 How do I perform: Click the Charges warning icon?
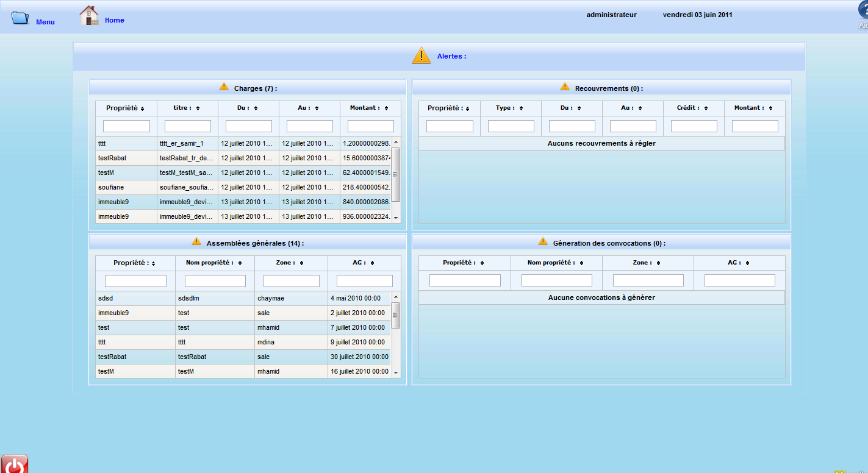point(224,87)
